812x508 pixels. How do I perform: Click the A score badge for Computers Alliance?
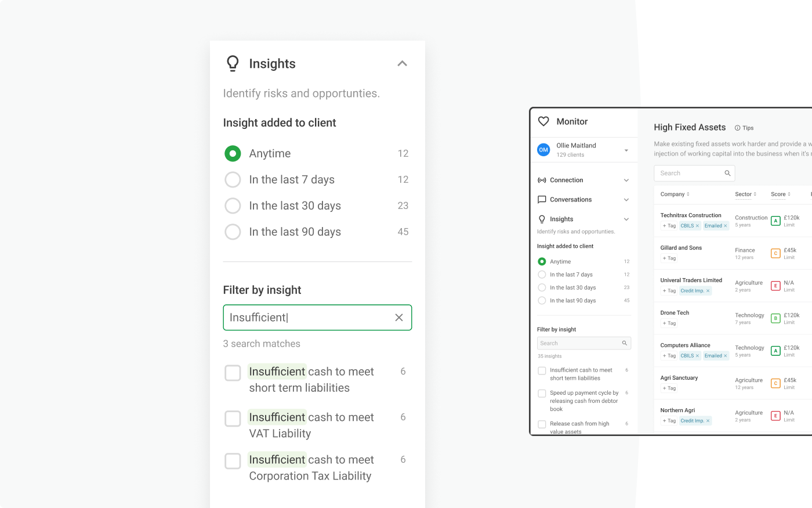pyautogui.click(x=775, y=351)
